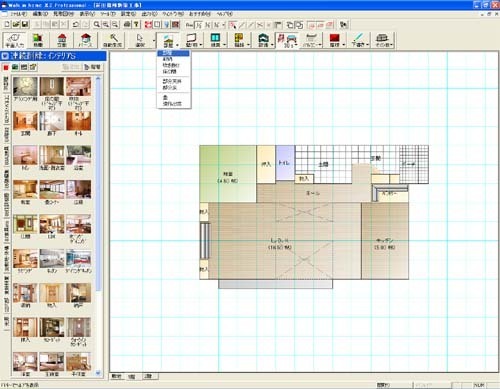
Task: Click the magnifying glass zoom icon
Action: pos(97,25)
